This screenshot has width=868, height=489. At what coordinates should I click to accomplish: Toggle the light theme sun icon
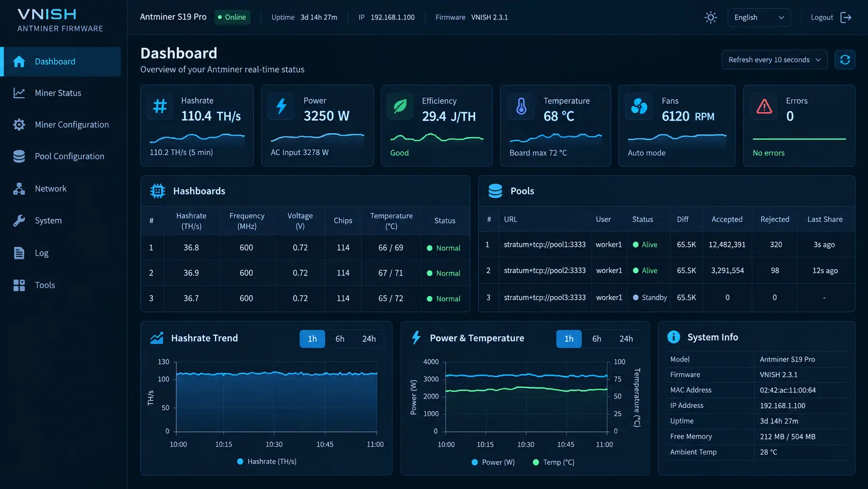click(x=711, y=18)
